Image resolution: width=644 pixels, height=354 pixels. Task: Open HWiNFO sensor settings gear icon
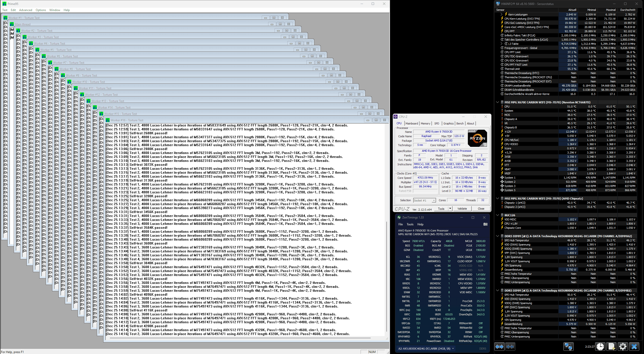[x=623, y=346]
